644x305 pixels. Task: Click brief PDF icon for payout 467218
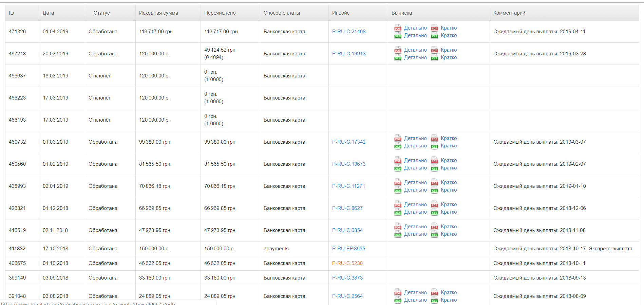434,50
